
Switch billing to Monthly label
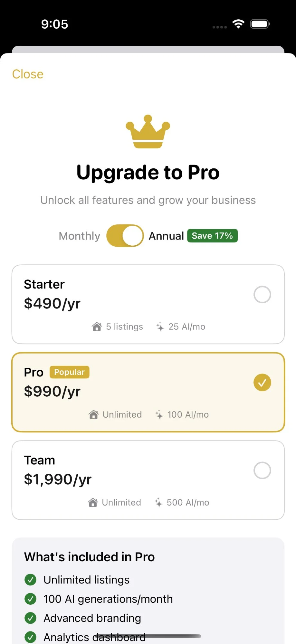tap(80, 236)
